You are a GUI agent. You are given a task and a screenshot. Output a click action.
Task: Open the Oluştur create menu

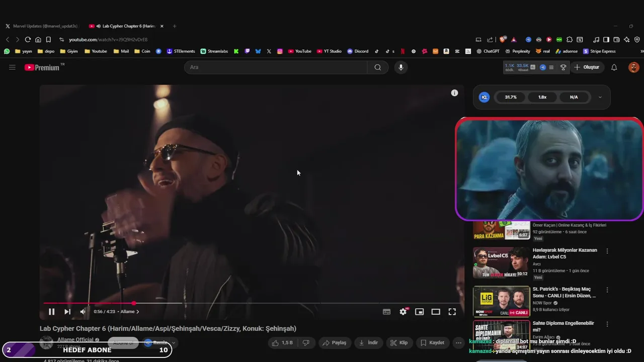(587, 67)
